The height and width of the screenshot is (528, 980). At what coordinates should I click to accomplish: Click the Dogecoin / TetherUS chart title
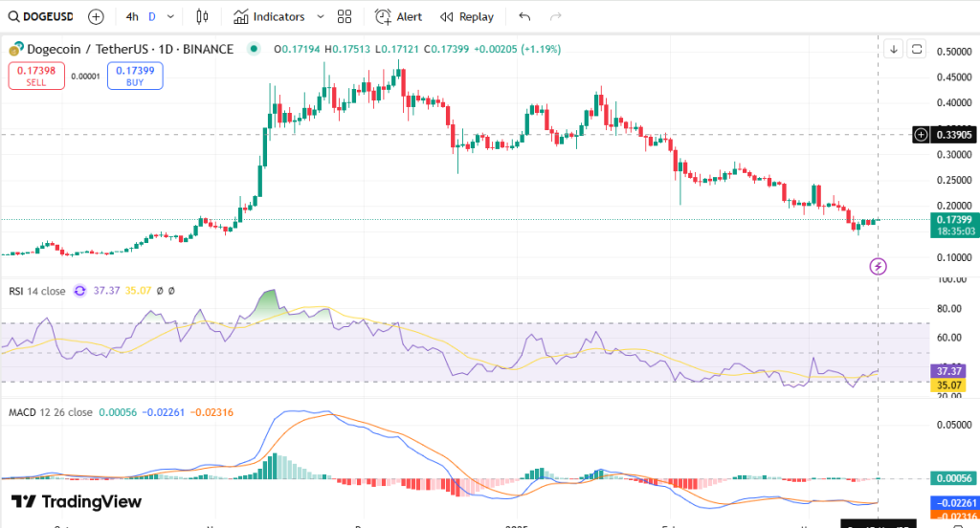coord(130,49)
